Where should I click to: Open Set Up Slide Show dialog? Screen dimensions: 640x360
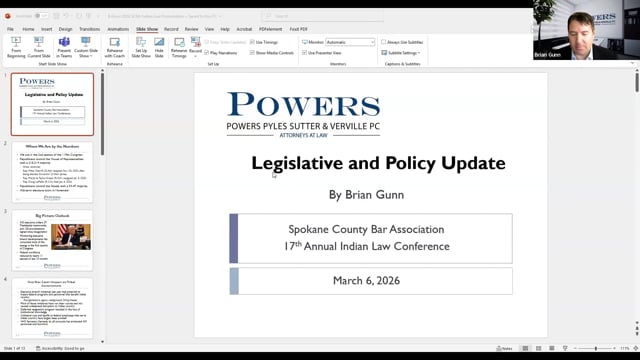click(141, 47)
